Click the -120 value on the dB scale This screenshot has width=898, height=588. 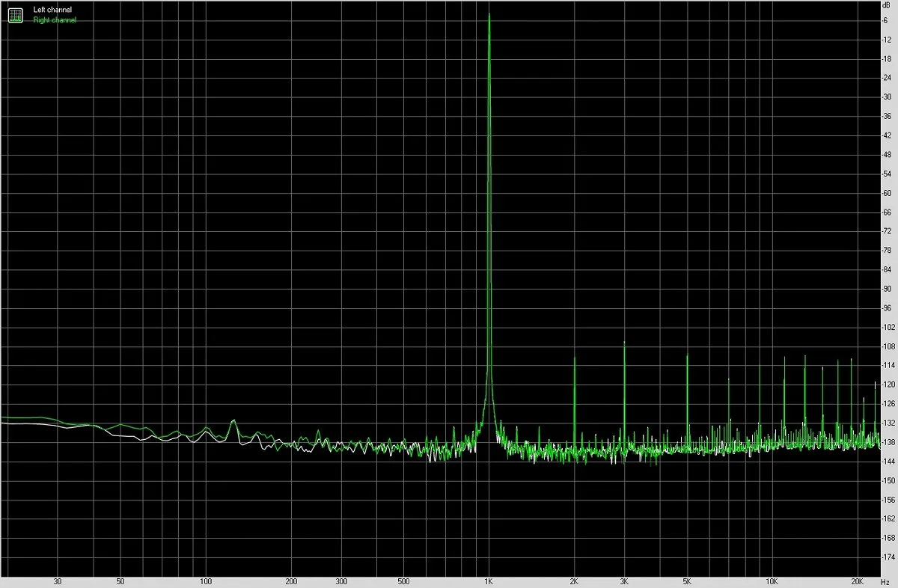pos(889,385)
